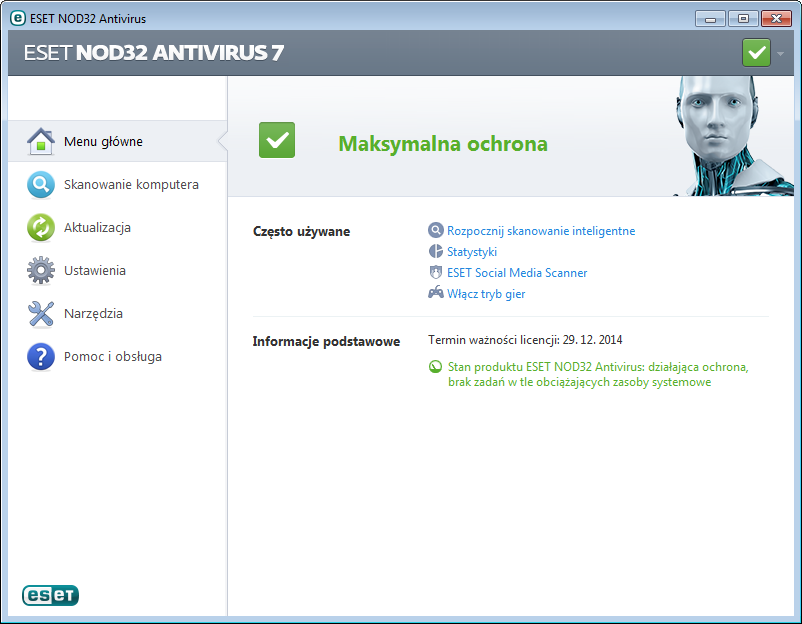The width and height of the screenshot is (802, 624).
Task: Minimize the ESET window
Action: coord(710,19)
